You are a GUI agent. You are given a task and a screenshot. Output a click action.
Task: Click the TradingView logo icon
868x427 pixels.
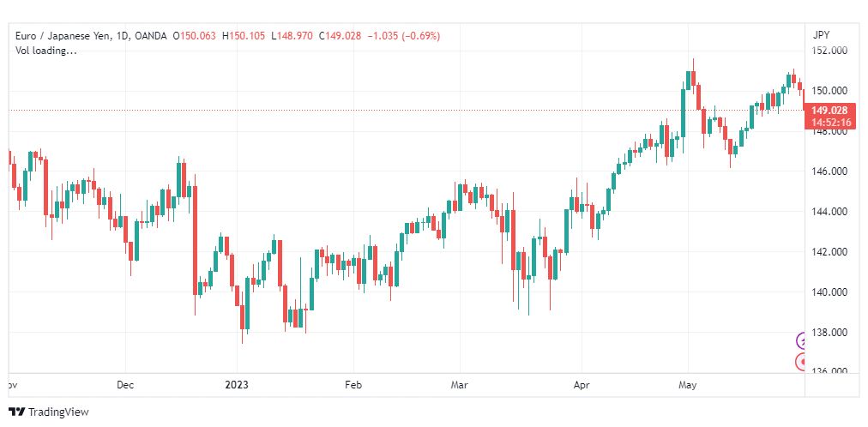(x=16, y=412)
